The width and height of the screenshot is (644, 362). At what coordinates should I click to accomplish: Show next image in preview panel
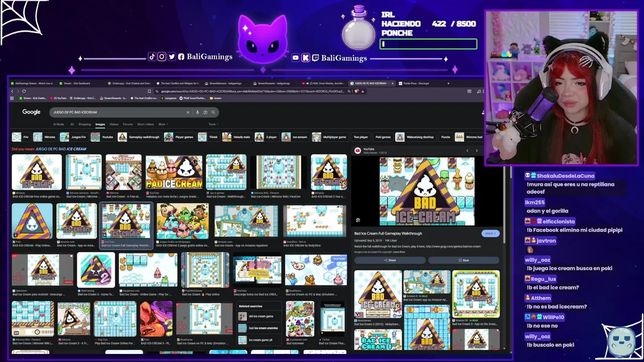(476, 150)
